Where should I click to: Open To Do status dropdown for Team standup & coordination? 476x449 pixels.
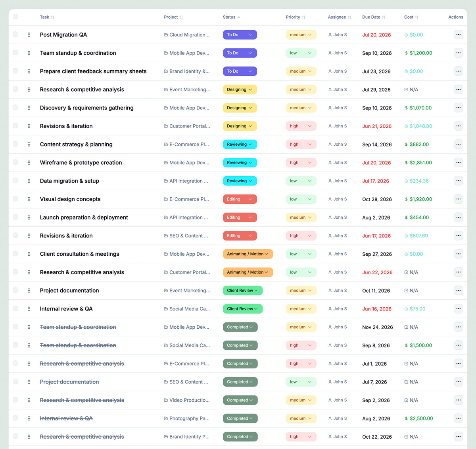240,53
